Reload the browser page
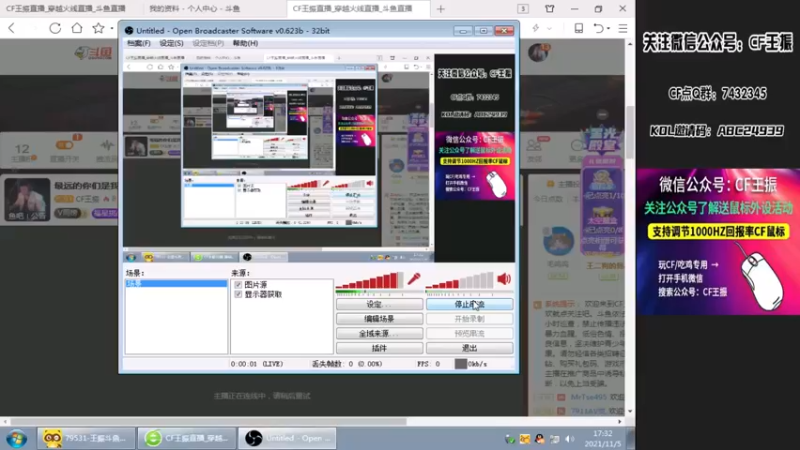 55,28
